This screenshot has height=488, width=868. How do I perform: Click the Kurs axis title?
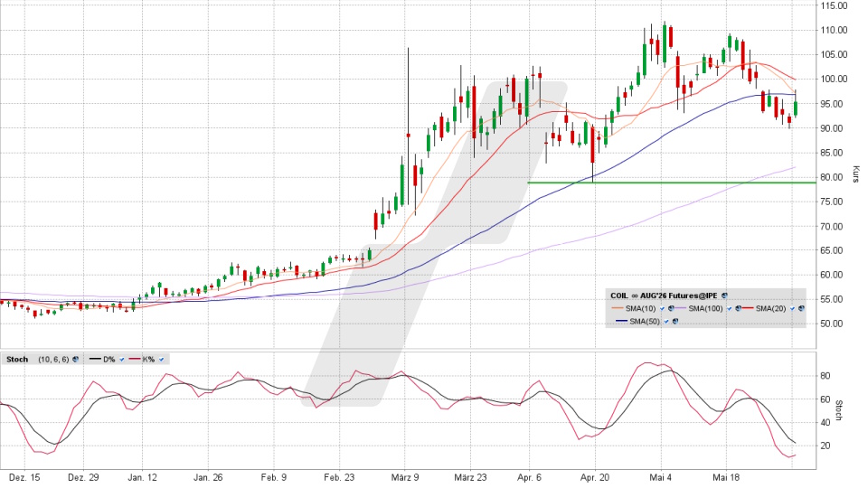856,174
